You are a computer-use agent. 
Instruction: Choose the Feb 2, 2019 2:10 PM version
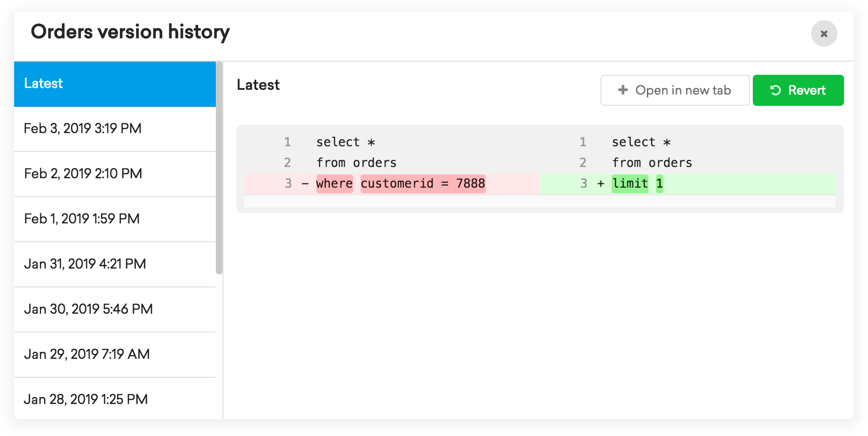pyautogui.click(x=115, y=174)
